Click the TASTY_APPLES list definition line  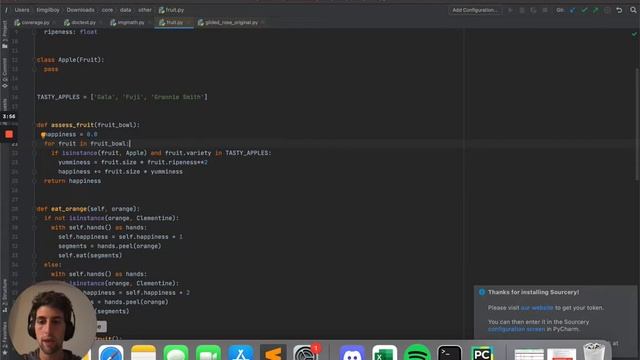122,97
